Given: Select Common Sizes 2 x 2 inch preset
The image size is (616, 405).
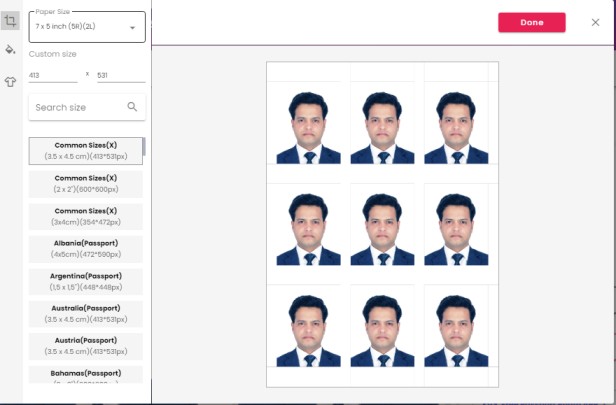Looking at the screenshot, I should 85,184.
